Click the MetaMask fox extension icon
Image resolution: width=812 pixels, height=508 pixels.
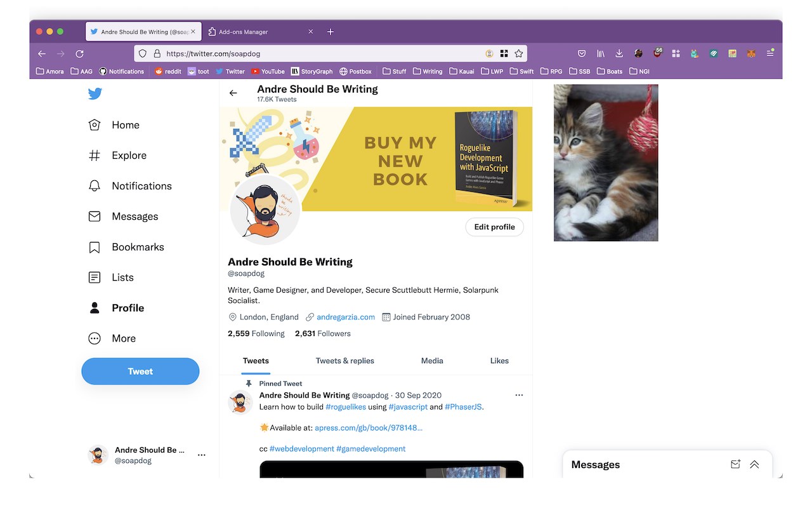(751, 54)
